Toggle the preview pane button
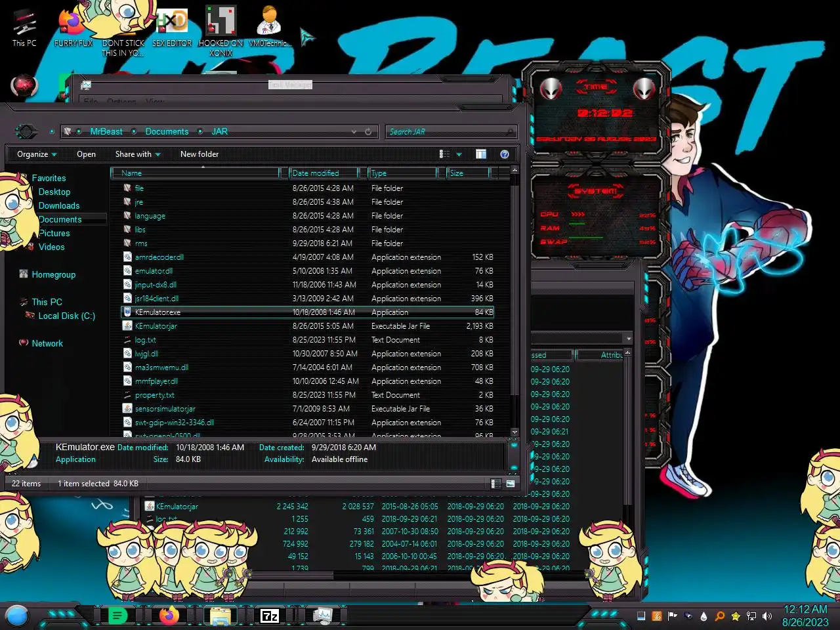840x630 pixels. [481, 154]
